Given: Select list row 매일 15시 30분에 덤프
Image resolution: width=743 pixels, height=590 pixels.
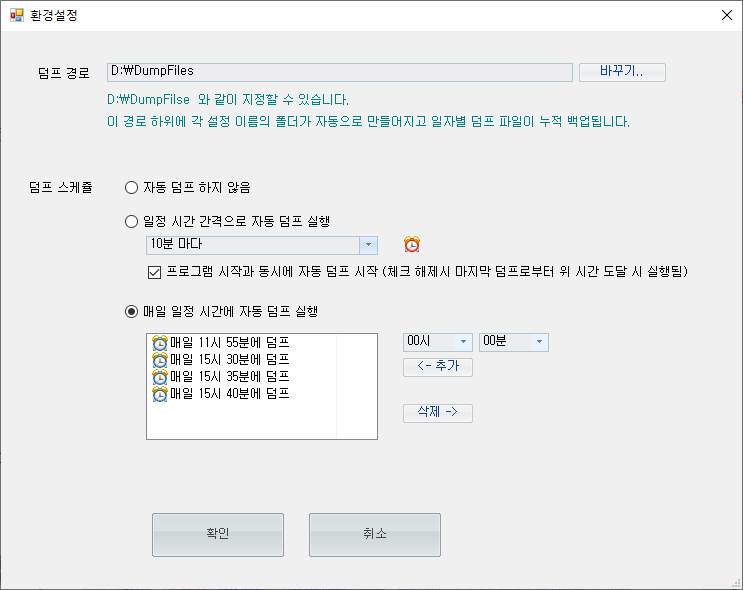Looking at the screenshot, I should (x=221, y=360).
